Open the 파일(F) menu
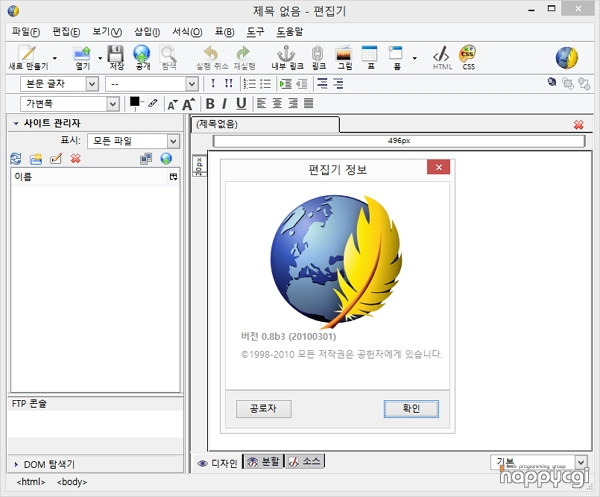This screenshot has height=497, width=600. coord(26,32)
